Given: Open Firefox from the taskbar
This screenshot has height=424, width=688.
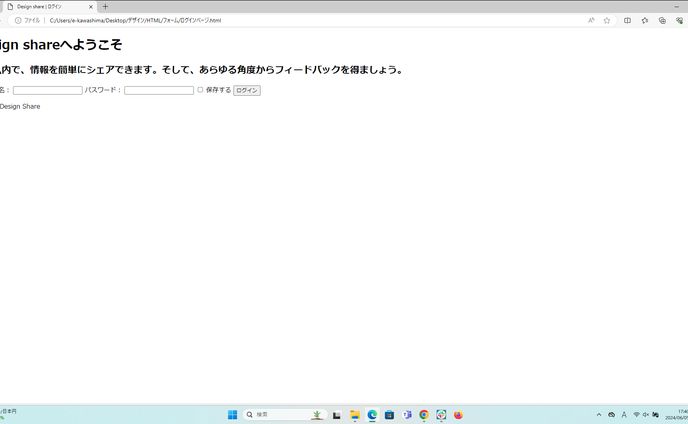Looking at the screenshot, I should point(459,415).
